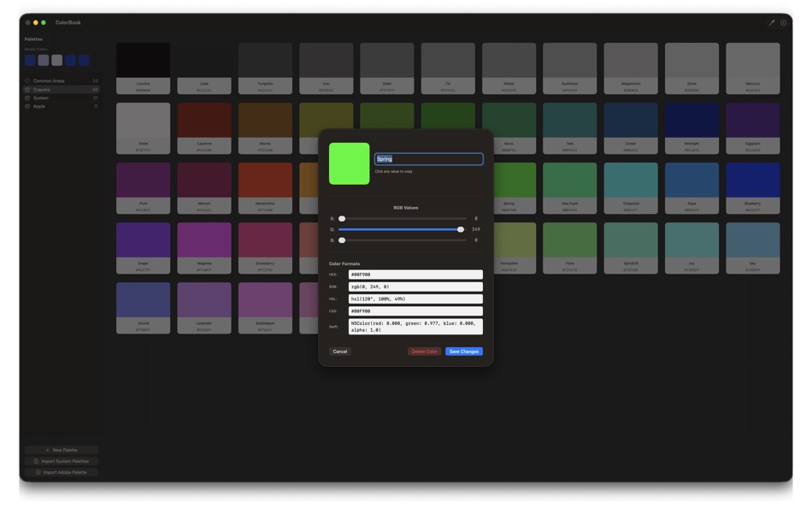
Task: Click the Apple palette icon in sidebar
Action: (x=27, y=107)
